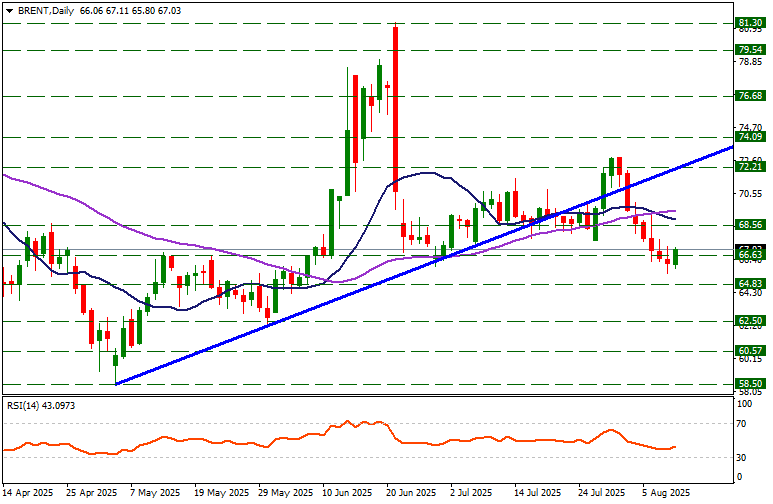The width and height of the screenshot is (773, 504).
Task: Click the 64.30 price axis value
Action: (x=750, y=293)
